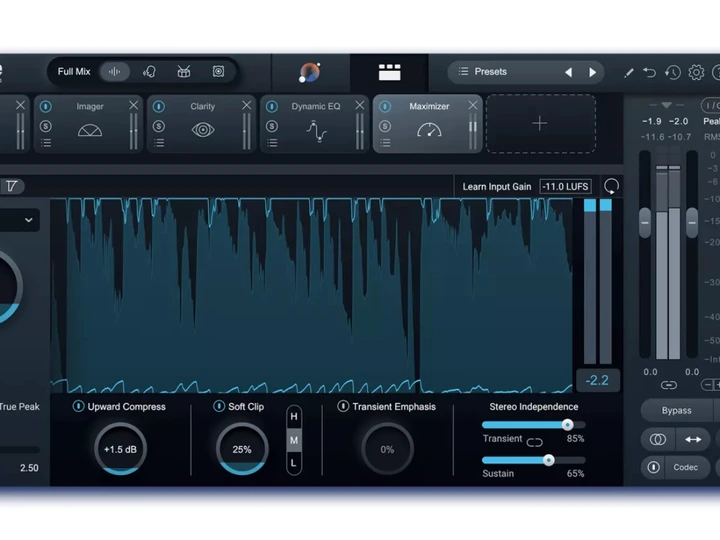This screenshot has height=540, width=720.
Task: Toggle Dynamic EQ module power
Action: coord(272,107)
